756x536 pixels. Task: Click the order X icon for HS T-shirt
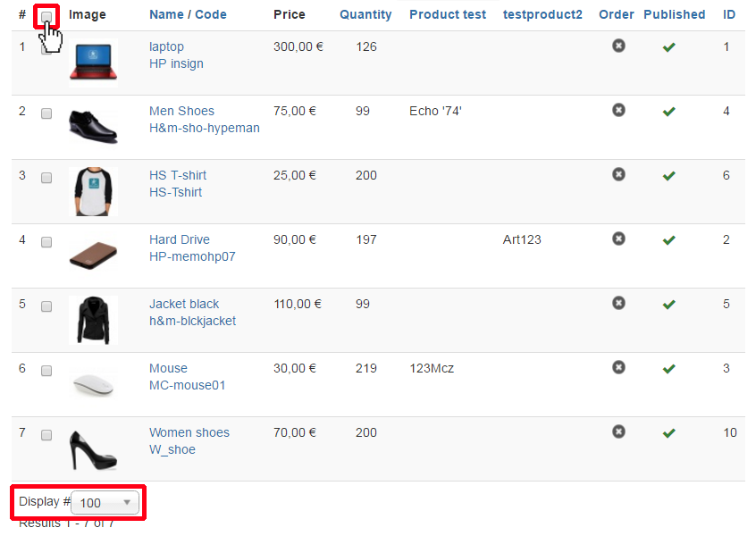pos(618,174)
